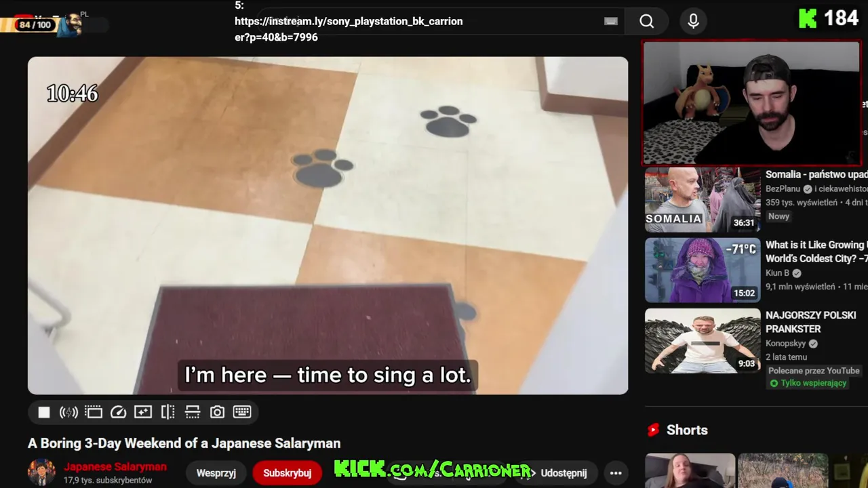Click the 'Polecane przez YouTube' label
Viewport: 868px width, 488px height.
pyautogui.click(x=814, y=371)
